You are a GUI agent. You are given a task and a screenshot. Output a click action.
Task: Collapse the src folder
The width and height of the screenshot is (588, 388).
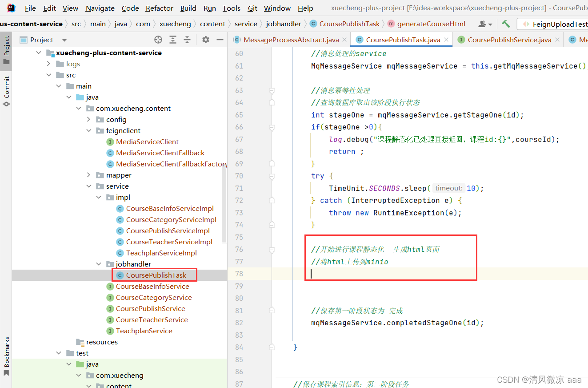(49, 75)
